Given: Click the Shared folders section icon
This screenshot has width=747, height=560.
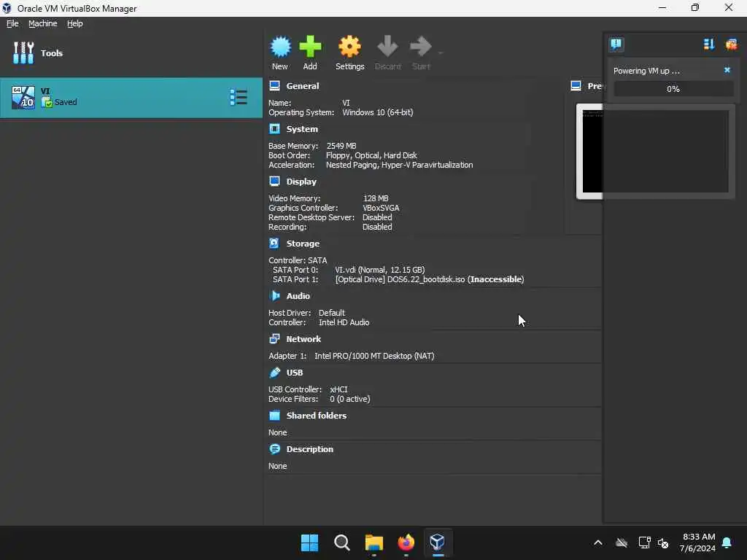Looking at the screenshot, I should coord(274,415).
